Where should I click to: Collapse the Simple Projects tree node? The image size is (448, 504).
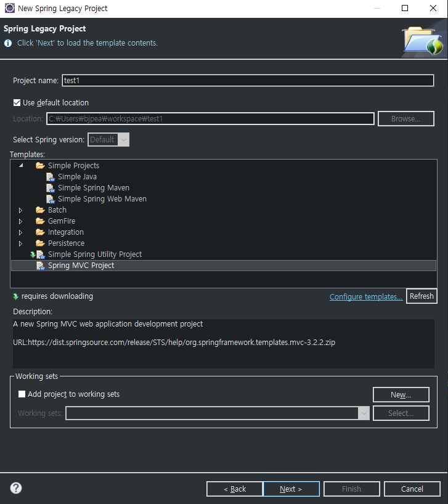pos(21,166)
